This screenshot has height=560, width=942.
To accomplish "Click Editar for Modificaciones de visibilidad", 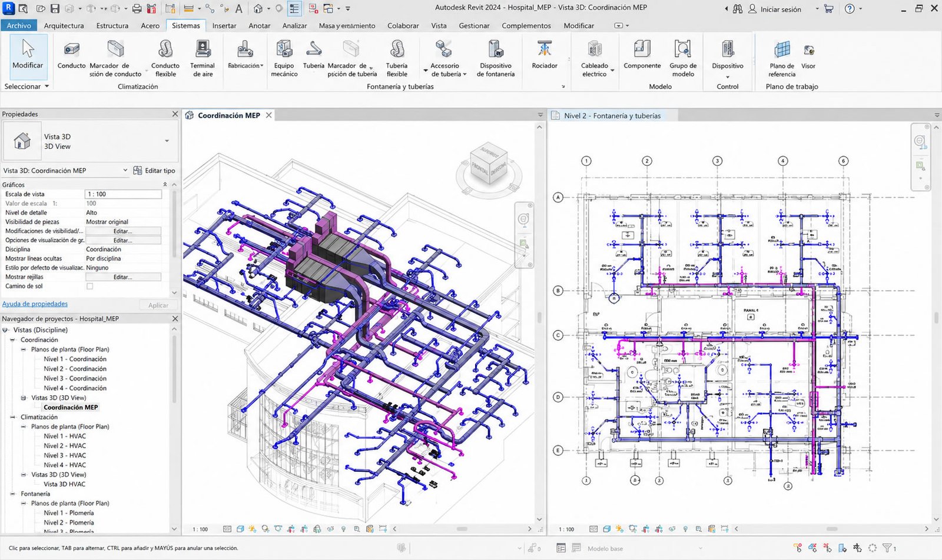I will pos(123,231).
